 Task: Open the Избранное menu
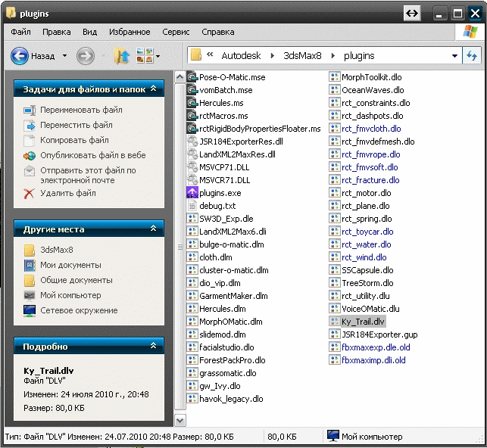tap(130, 32)
